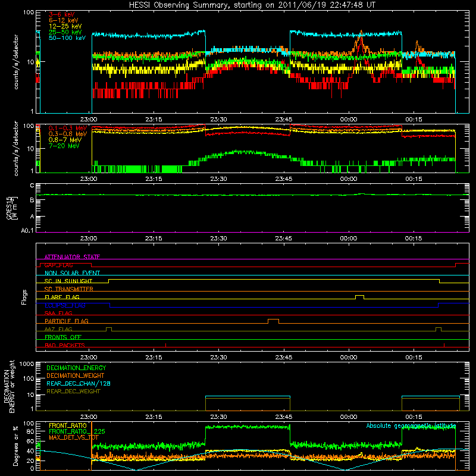
Task: Click the FRONTS_OFF flag label
Action: click(63, 337)
